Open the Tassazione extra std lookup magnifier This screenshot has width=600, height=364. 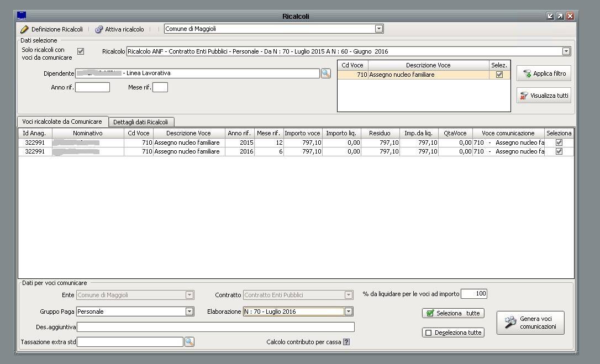point(190,342)
